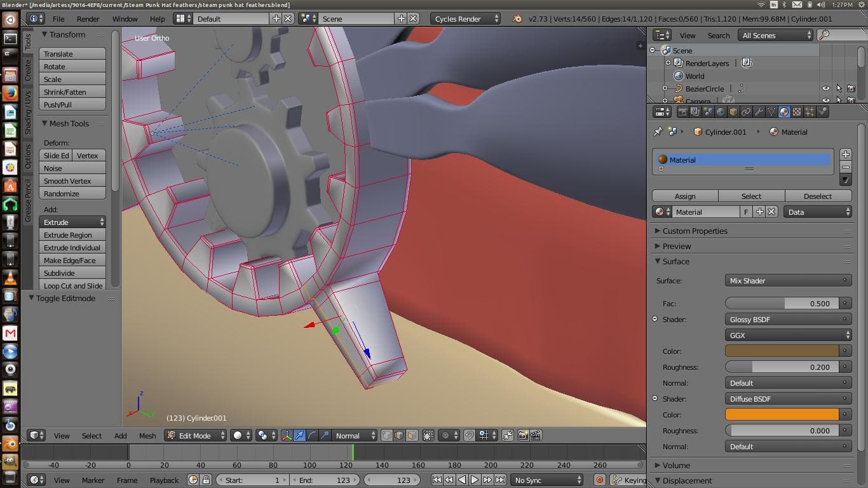The width and height of the screenshot is (868, 488).
Task: Open the Modifiers tab with wrench icon
Action: (760, 111)
